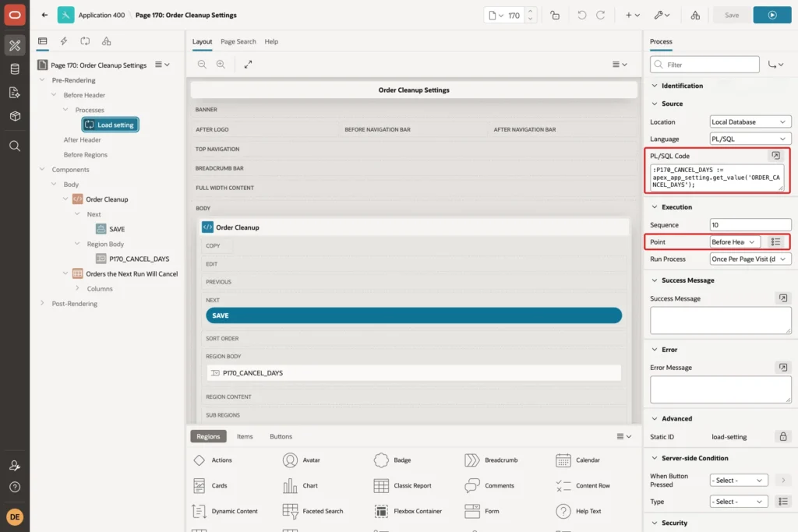The height and width of the screenshot is (532, 798).
Task: Open PL/SQL Code editor popup
Action: coord(775,156)
